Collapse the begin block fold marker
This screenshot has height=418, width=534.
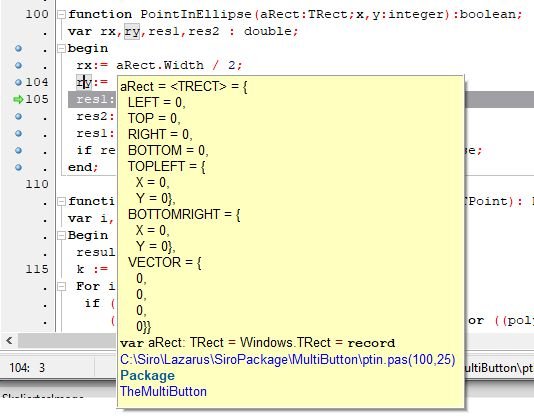click(61, 48)
